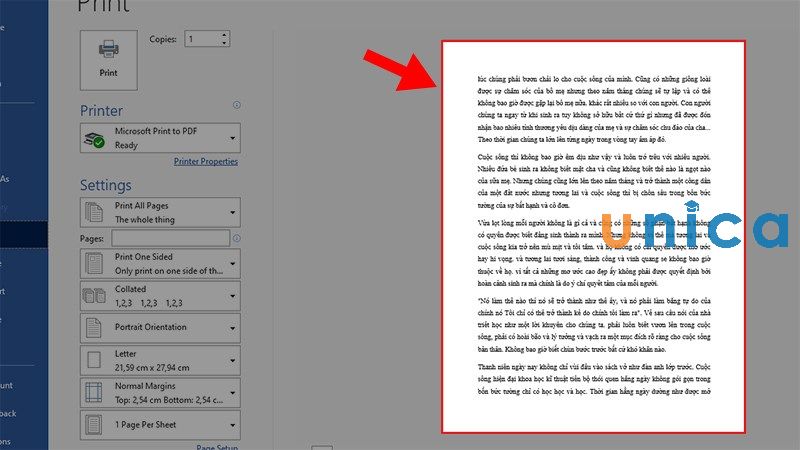This screenshot has width=800, height=450.
Task: Click the info icon next to the Pages field
Action: coord(236,238)
